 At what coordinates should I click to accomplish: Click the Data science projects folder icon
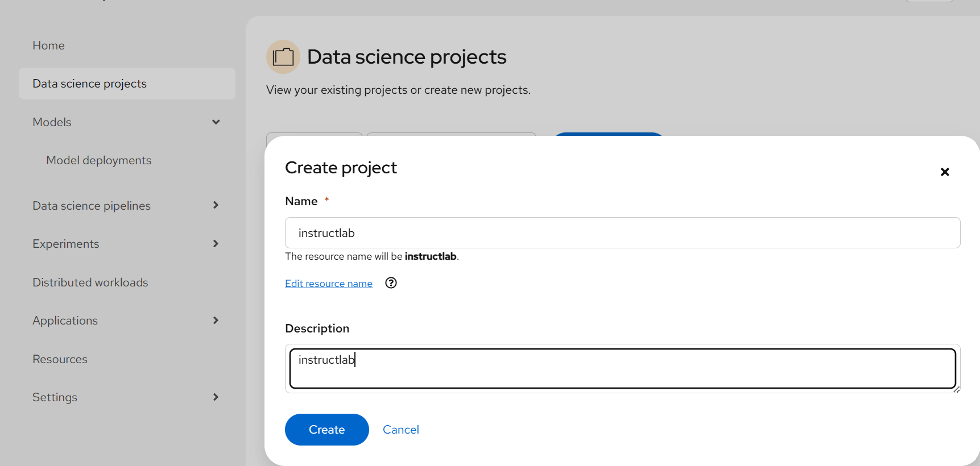coord(283,57)
